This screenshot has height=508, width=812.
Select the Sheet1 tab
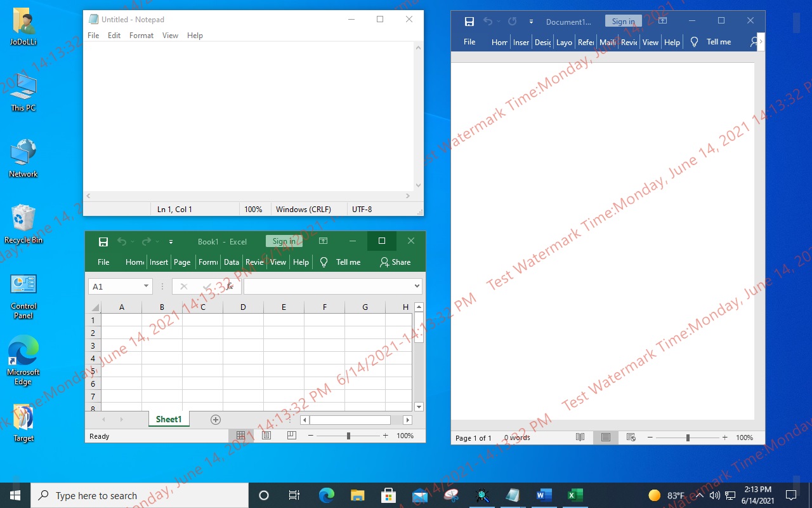point(168,419)
